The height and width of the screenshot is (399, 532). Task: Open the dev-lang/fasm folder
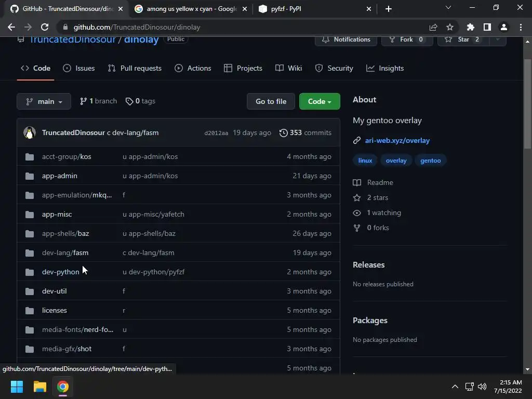(x=65, y=253)
